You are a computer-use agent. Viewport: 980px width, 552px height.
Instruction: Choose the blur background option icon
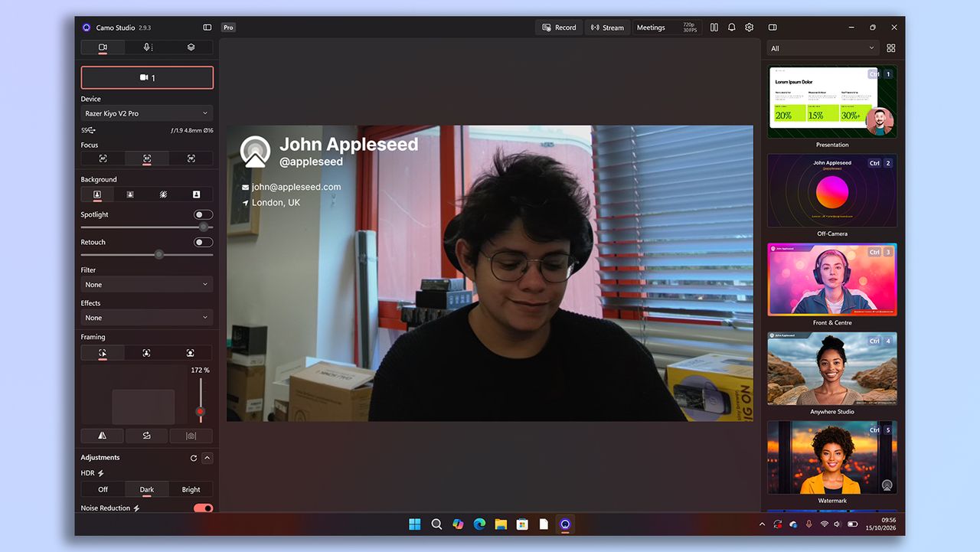[130, 194]
